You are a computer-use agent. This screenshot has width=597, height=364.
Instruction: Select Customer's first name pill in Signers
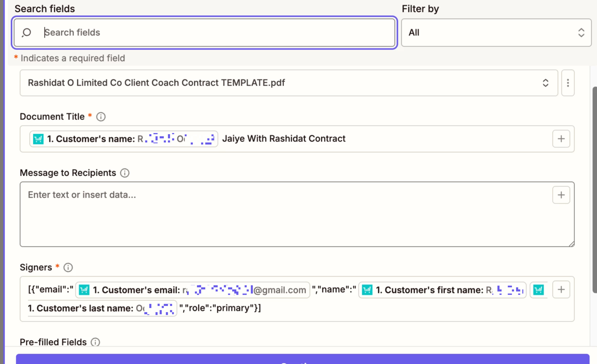(x=442, y=290)
